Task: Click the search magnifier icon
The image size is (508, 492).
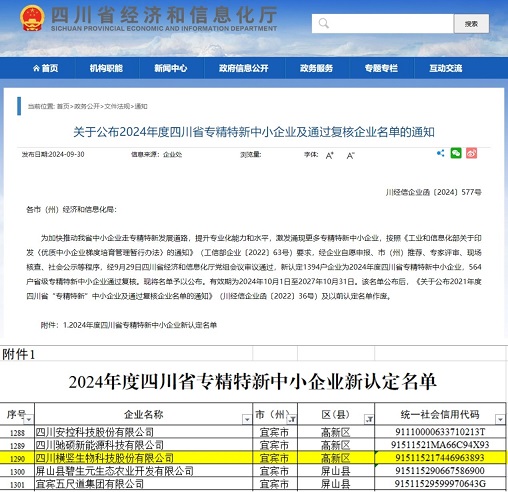Action: [x=323, y=23]
